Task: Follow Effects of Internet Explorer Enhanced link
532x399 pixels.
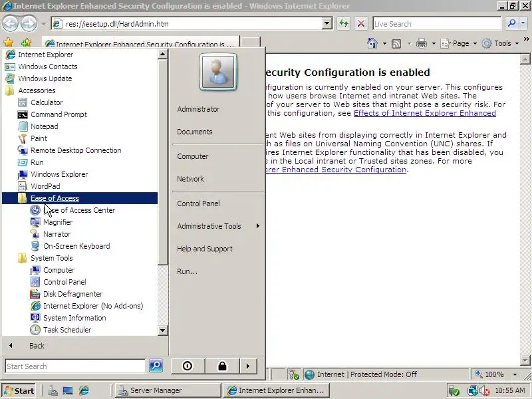Action: [x=424, y=113]
